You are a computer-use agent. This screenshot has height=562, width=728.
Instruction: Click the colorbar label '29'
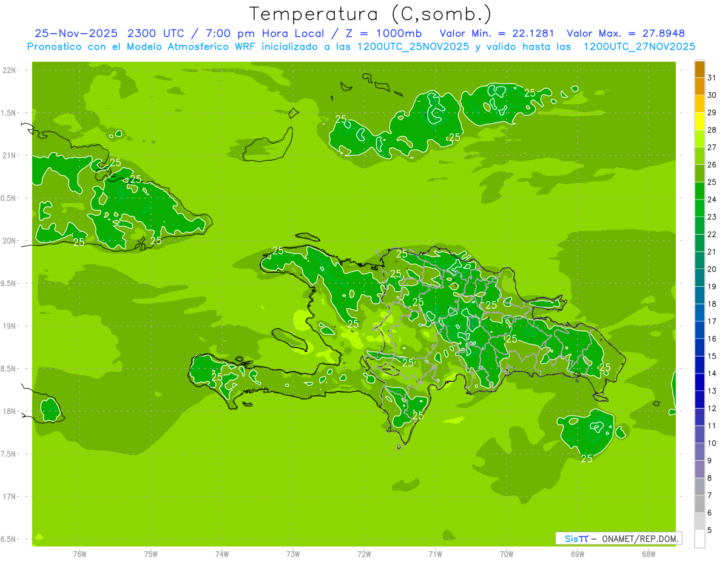tap(712, 113)
